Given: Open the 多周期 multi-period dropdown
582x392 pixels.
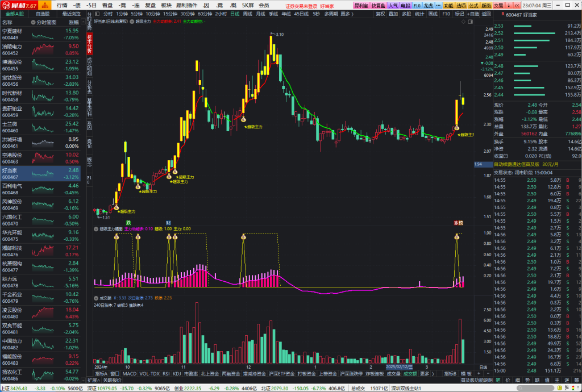Looking at the screenshot, I should (331, 14).
